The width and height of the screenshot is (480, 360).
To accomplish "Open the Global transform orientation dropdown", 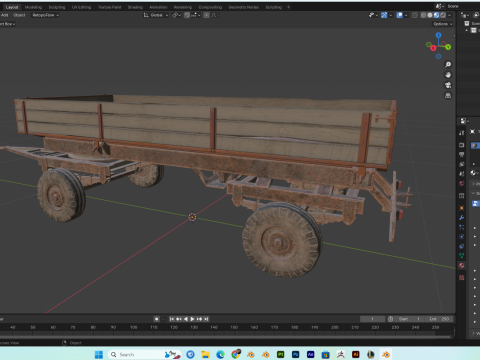I will point(156,15).
